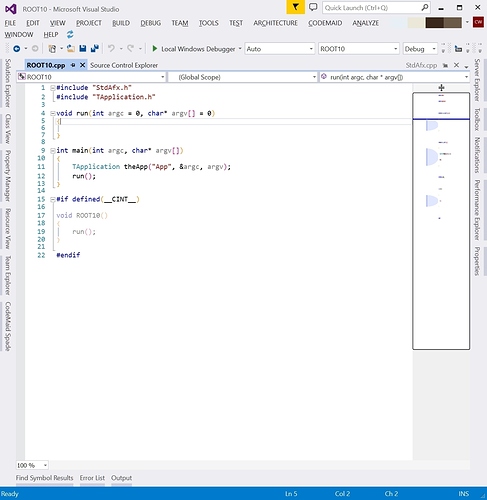Open the BUILD menu
The width and height of the screenshot is (487, 500).
pos(121,23)
